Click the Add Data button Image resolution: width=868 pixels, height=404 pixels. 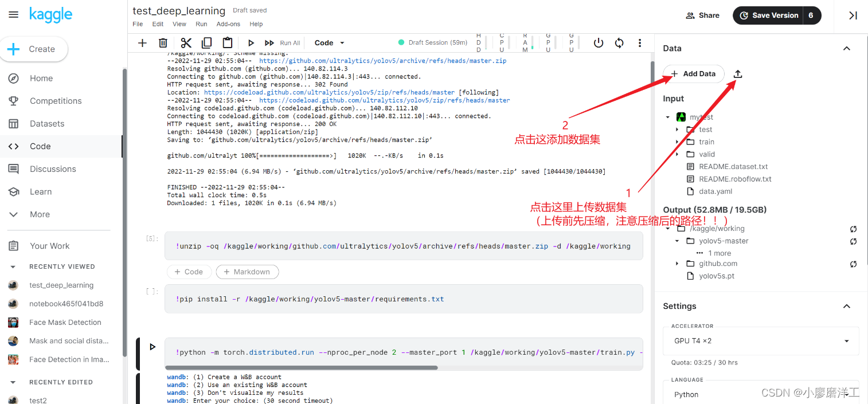(x=694, y=74)
